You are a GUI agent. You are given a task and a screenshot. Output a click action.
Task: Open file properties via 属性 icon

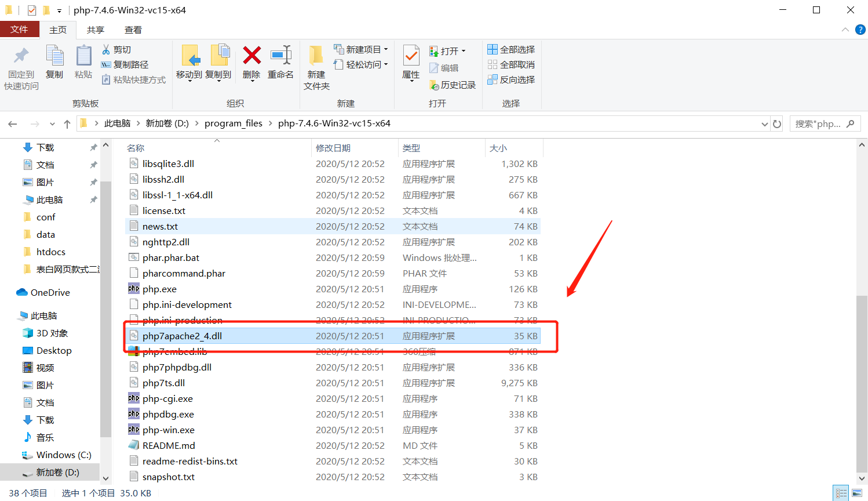point(410,64)
